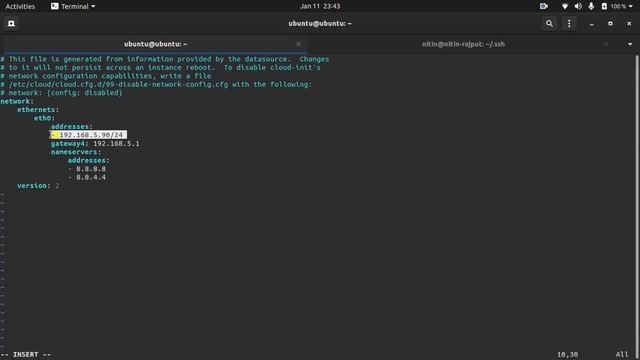Minimize the terminal window
This screenshot has height=360, width=640.
coord(591,24)
